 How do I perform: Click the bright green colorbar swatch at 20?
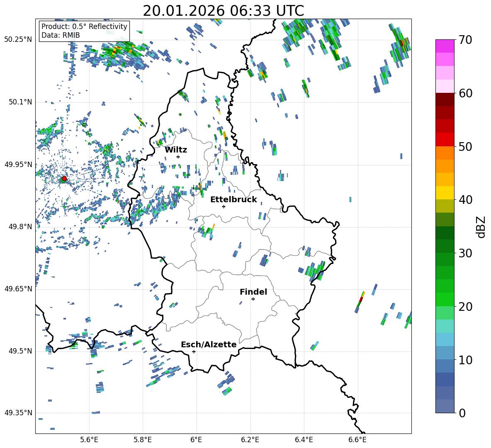click(x=445, y=300)
